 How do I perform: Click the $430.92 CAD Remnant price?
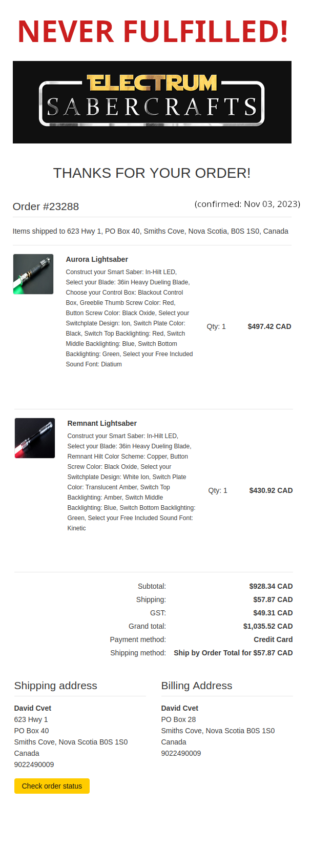pyautogui.click(x=271, y=490)
